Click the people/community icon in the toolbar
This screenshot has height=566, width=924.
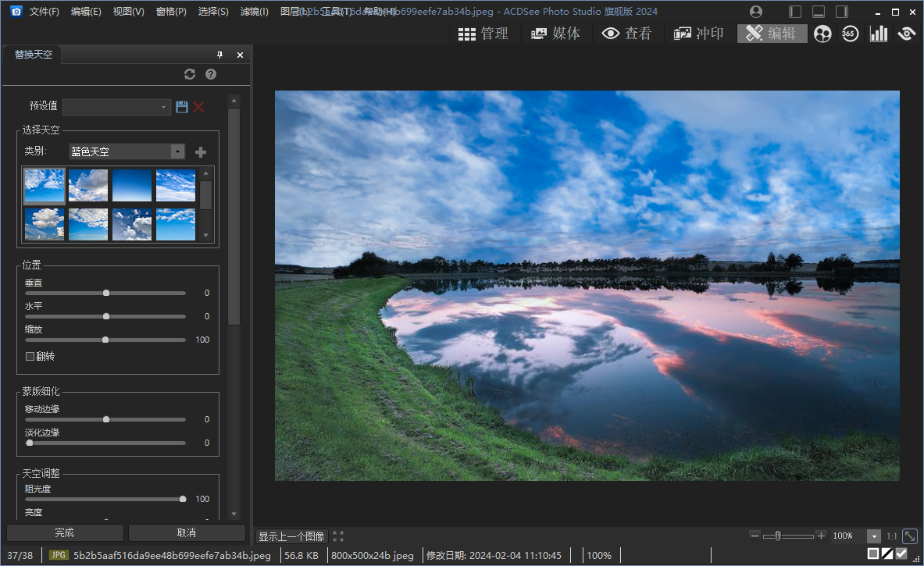822,34
